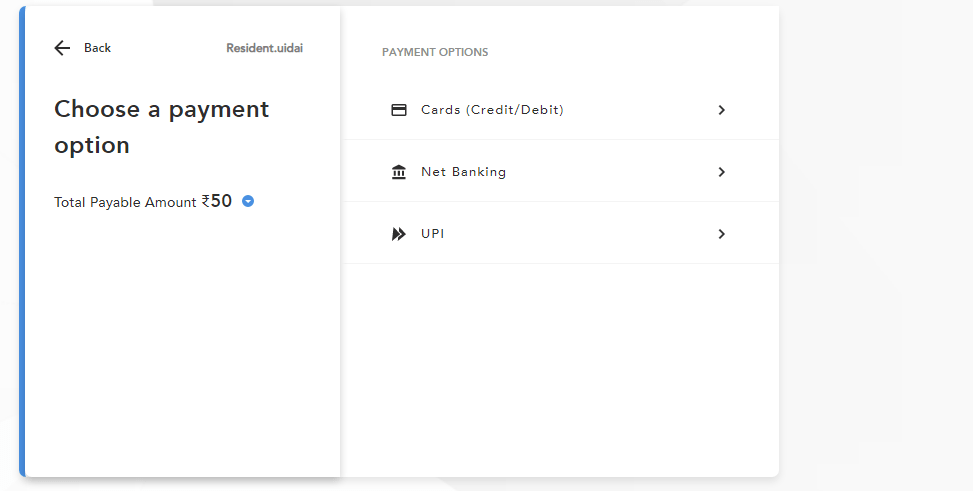
Task: Pick the "UPI" option text
Action: 432,234
